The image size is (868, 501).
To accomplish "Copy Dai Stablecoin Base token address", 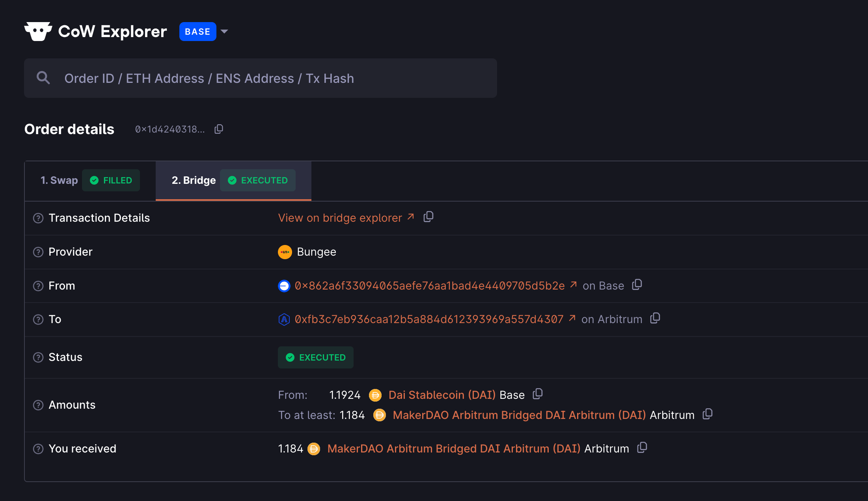I will (538, 394).
